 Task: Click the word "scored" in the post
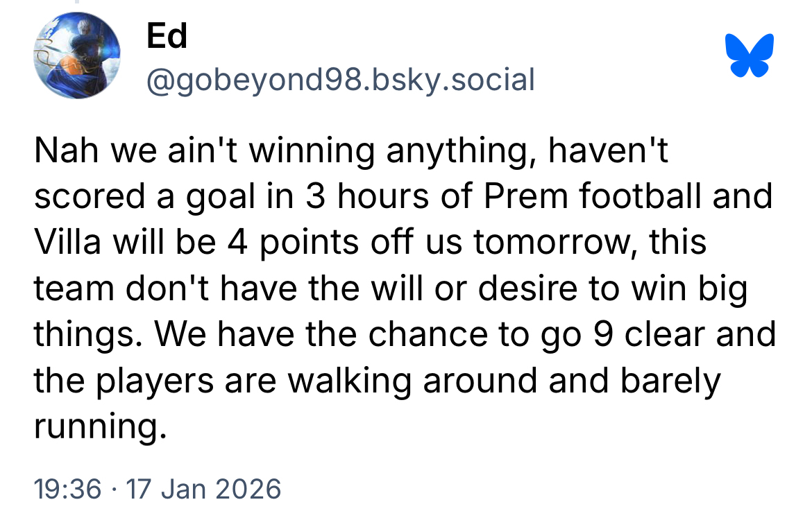click(83, 197)
